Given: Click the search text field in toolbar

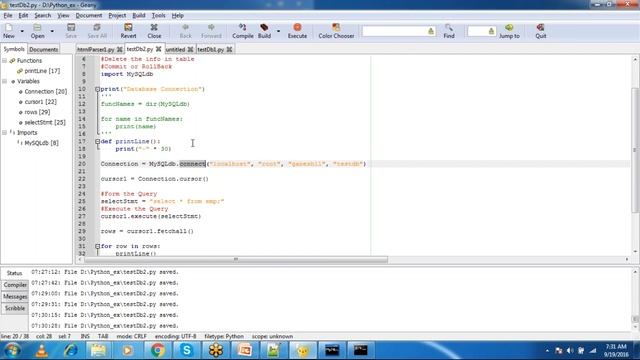Looking at the screenshot, I should tap(394, 31).
